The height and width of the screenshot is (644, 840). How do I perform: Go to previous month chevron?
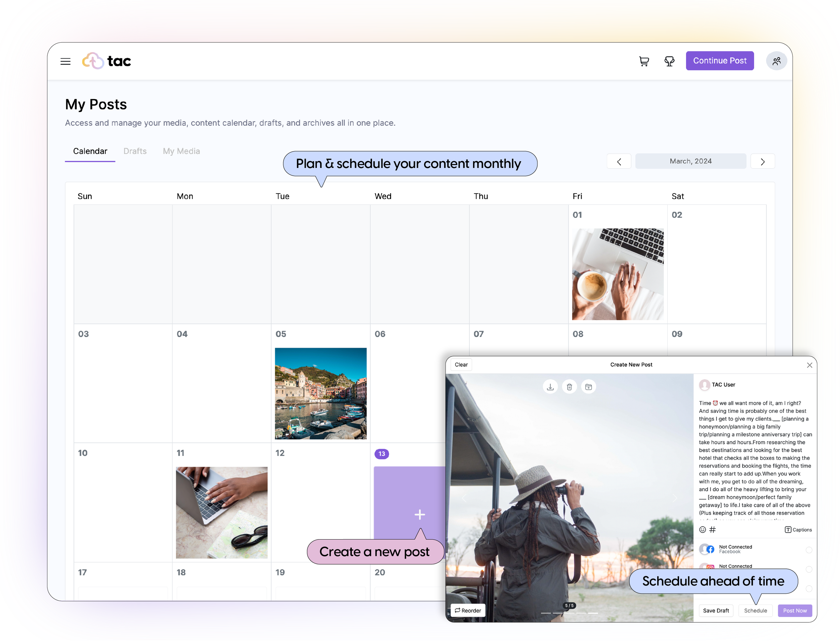(619, 161)
